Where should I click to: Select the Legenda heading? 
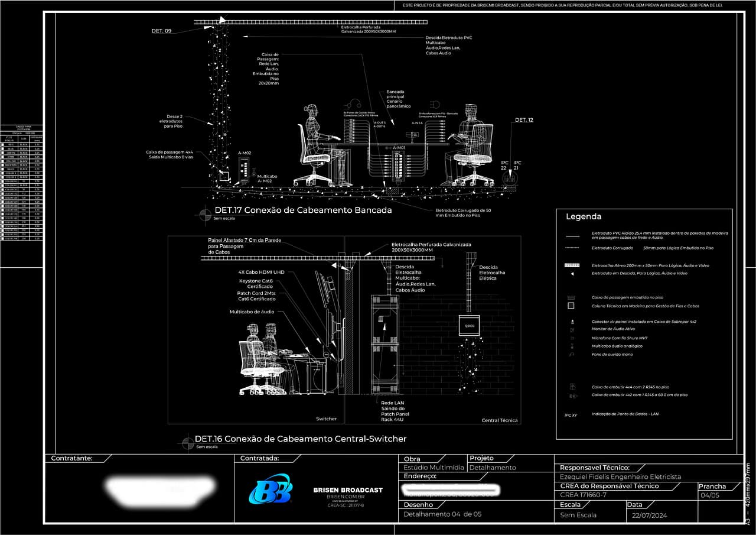coord(584,216)
